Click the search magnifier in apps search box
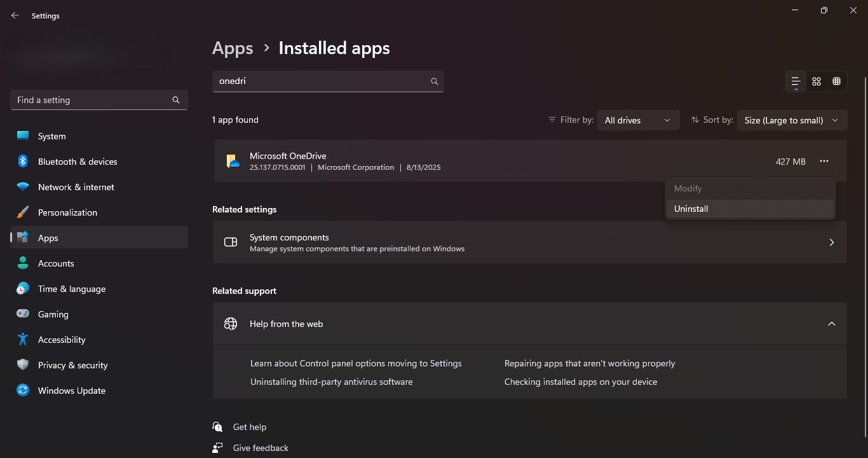 tap(435, 81)
